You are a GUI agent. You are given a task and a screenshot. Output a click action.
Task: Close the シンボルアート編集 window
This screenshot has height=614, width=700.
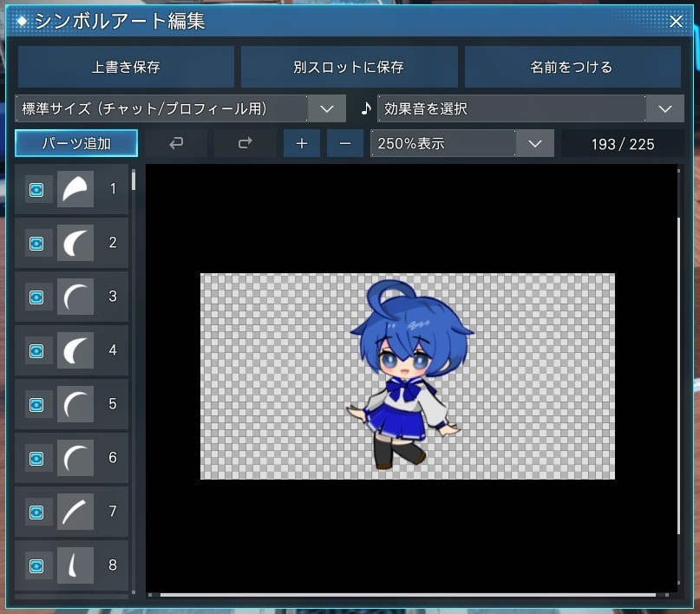pyautogui.click(x=676, y=21)
